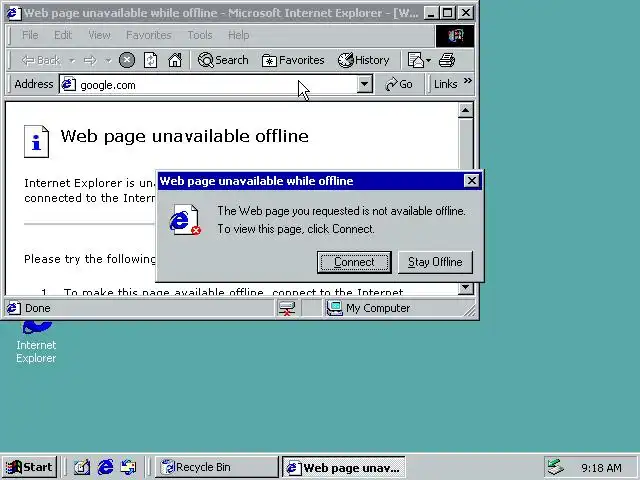
Task: Click the 'Web page unavailable offline' heading
Action: click(184, 136)
